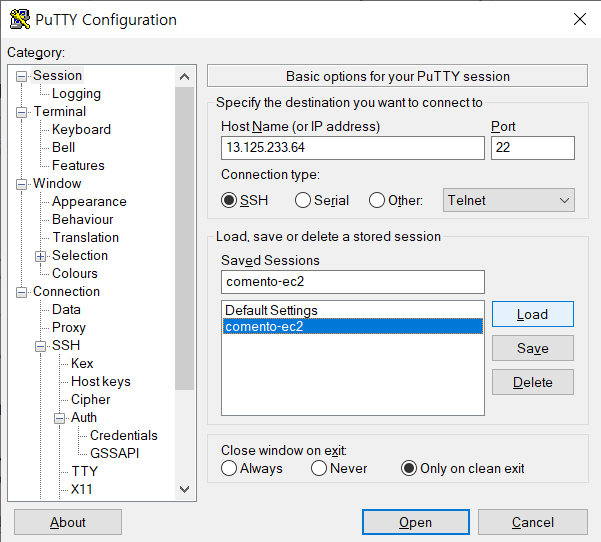Viewport: 601px width, 542px height.
Task: Open the Credentials category
Action: (124, 436)
